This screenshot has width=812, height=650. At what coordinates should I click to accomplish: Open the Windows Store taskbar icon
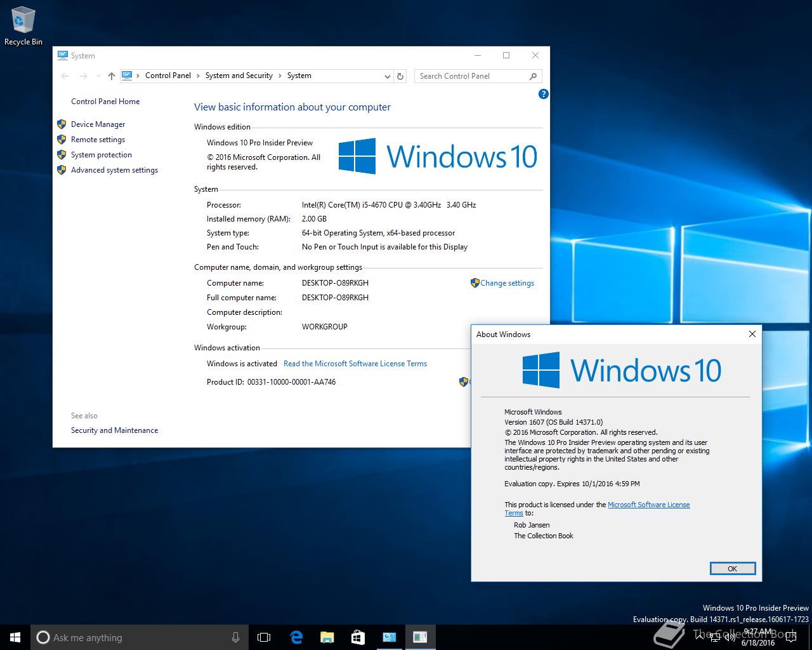[x=358, y=637]
